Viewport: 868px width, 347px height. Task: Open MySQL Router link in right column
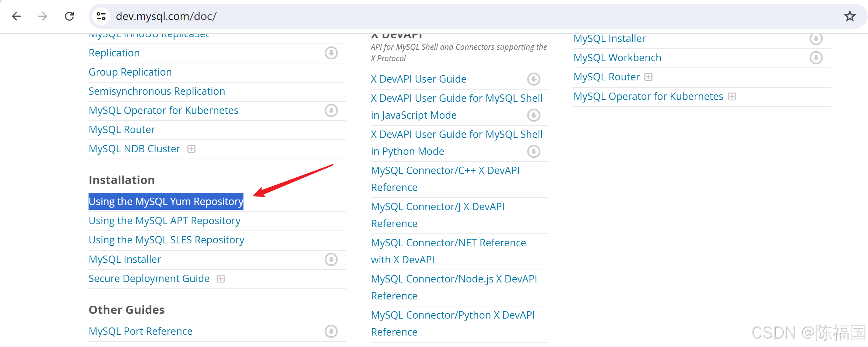pos(607,77)
